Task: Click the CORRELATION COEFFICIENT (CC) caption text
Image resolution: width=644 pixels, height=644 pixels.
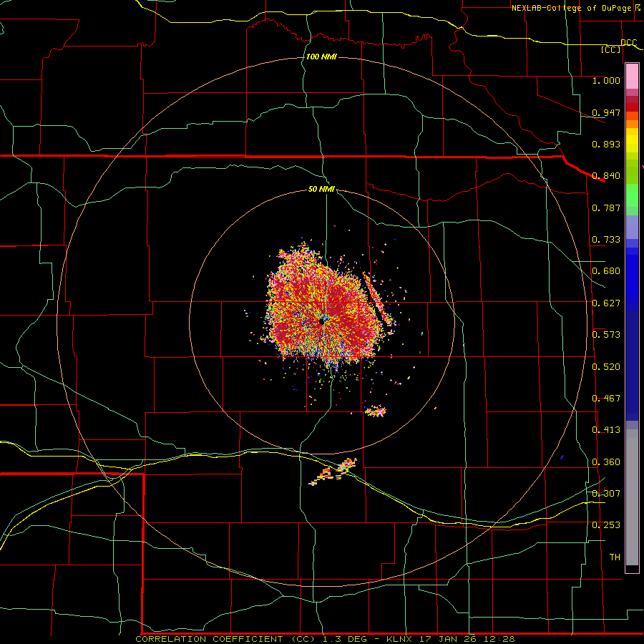Action: 225,639
